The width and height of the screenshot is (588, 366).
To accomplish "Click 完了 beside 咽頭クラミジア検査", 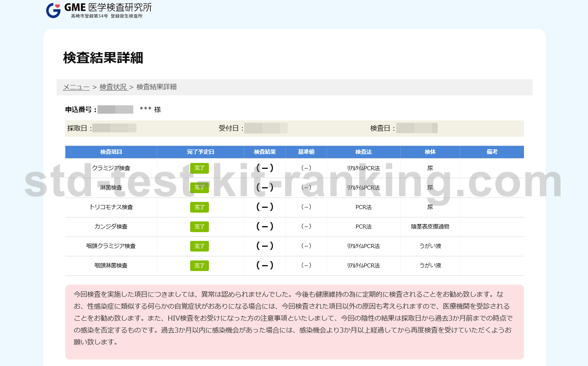I will tap(199, 246).
